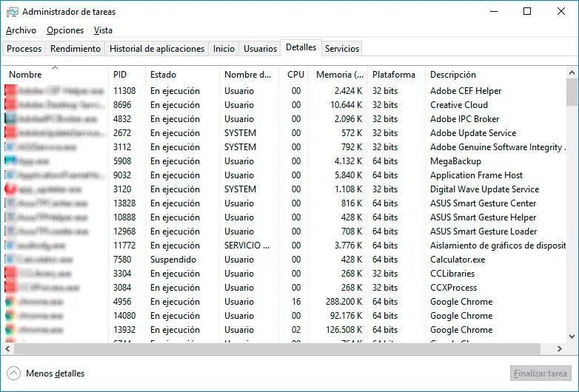Select the ASUS Smart Gesture Helper description

point(483,217)
